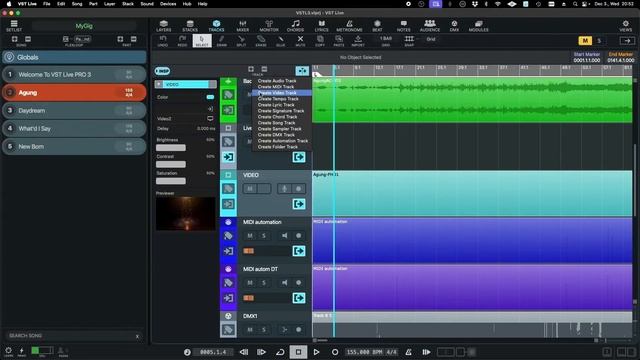This screenshot has height=360, width=640.
Task: Open the DMX view in top toolbar
Action: tap(454, 26)
